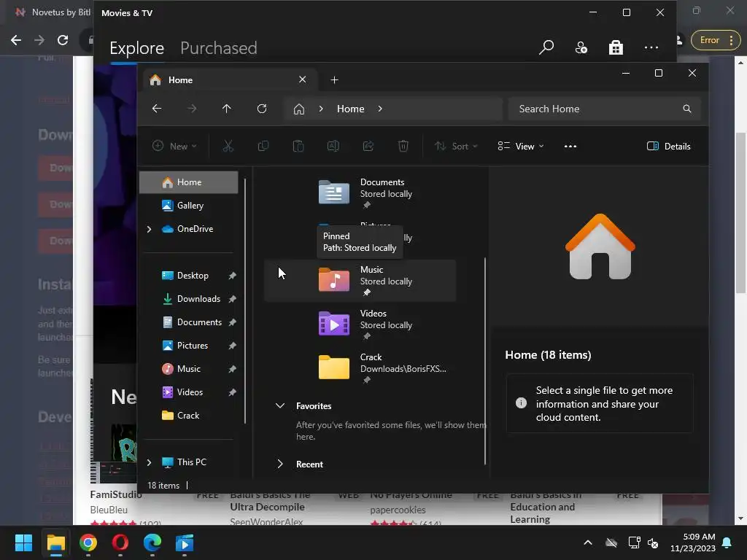
Task: Show hidden system tray icons
Action: coord(588,542)
